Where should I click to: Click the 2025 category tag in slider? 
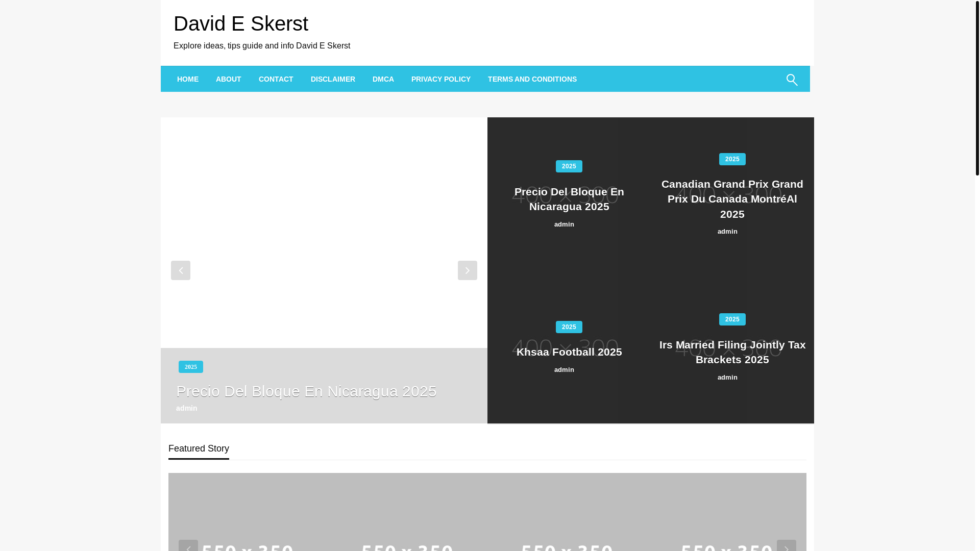point(191,367)
